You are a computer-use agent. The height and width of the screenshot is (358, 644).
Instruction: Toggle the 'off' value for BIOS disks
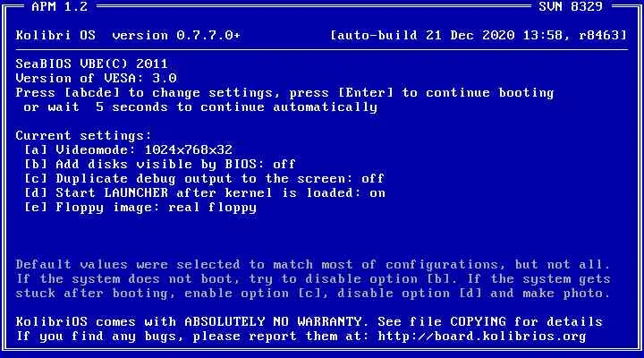[x=284, y=164]
